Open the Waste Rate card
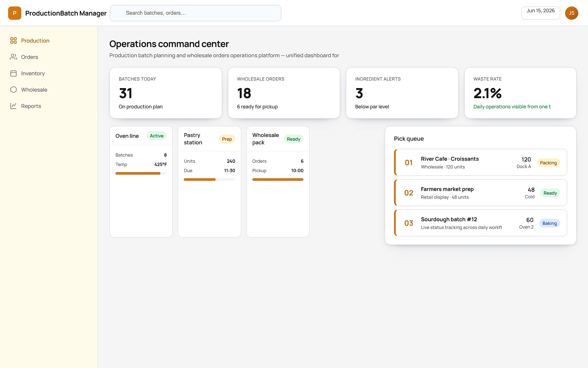The height and width of the screenshot is (368, 588). (520, 93)
